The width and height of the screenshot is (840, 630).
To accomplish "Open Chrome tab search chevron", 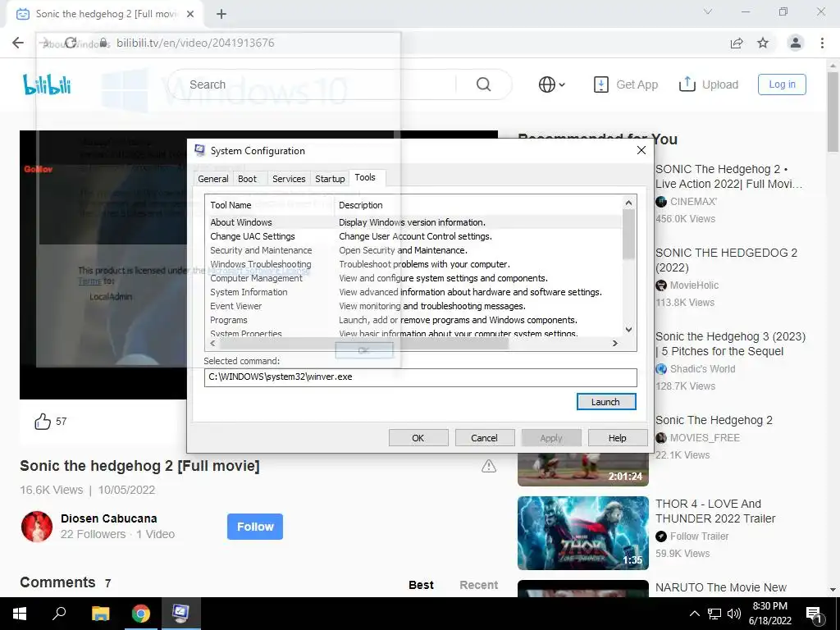I will click(x=708, y=11).
